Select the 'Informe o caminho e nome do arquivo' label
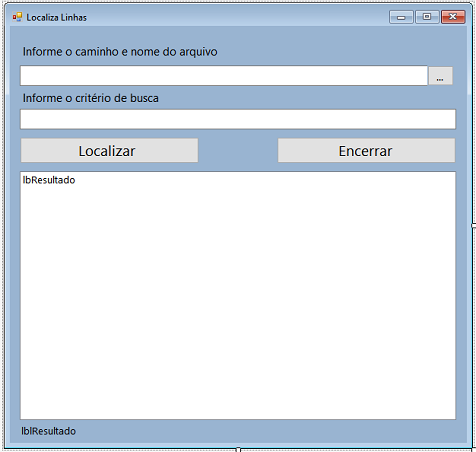This screenshot has width=476, height=452. (x=120, y=52)
